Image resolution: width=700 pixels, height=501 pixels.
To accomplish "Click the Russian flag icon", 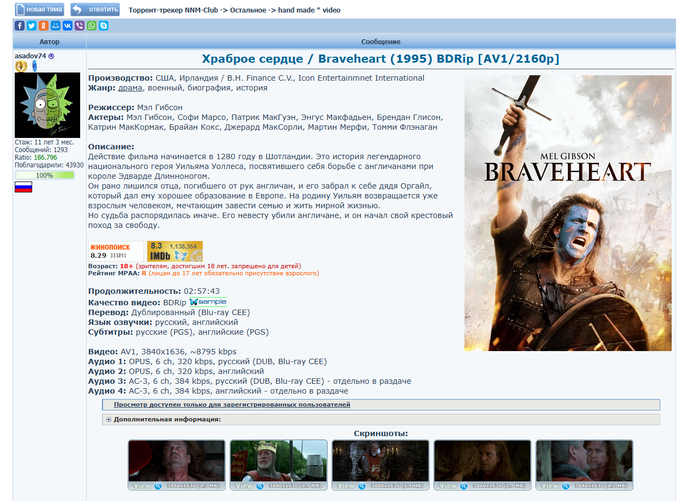I will coord(23,187).
